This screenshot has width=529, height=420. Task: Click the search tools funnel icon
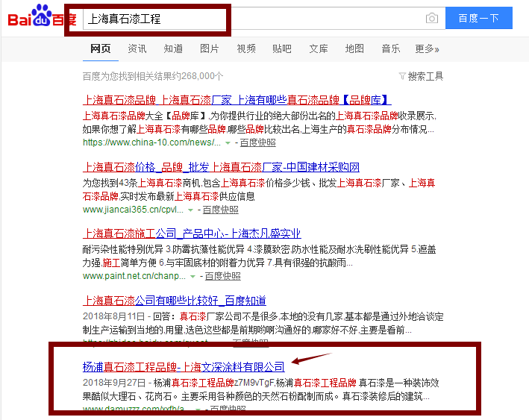click(402, 76)
